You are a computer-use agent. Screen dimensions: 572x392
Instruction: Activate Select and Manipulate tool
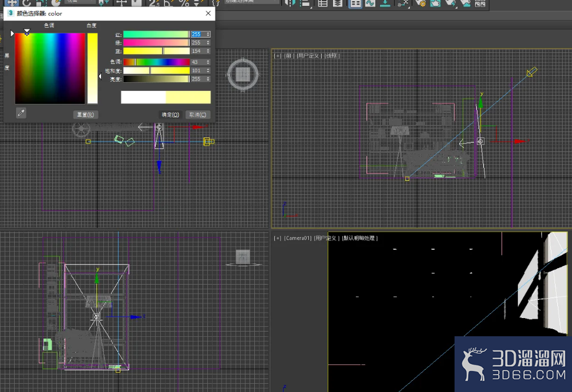click(122, 3)
